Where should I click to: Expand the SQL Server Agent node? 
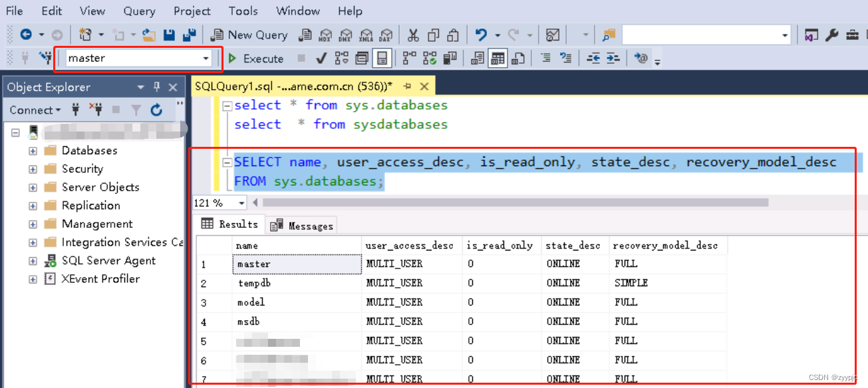[x=33, y=260]
